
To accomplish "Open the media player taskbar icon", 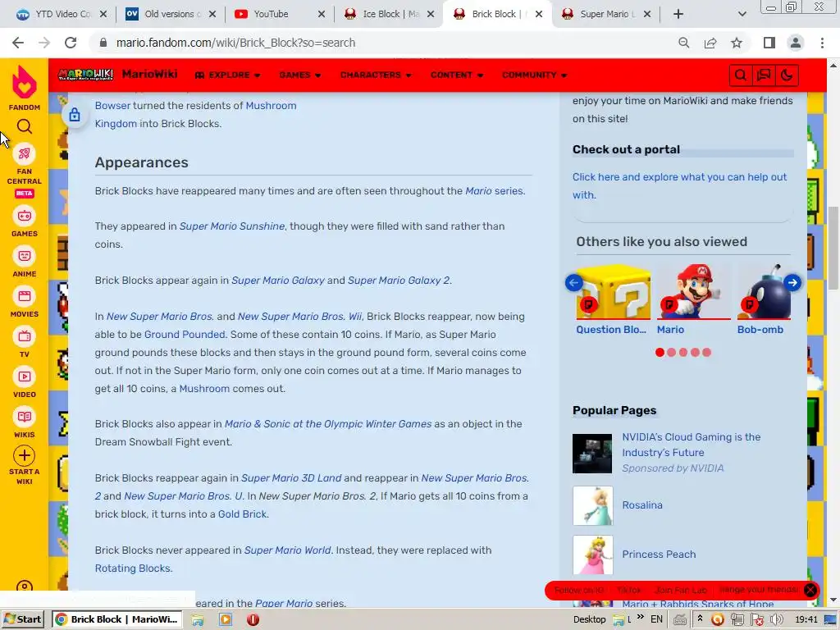I will (226, 619).
